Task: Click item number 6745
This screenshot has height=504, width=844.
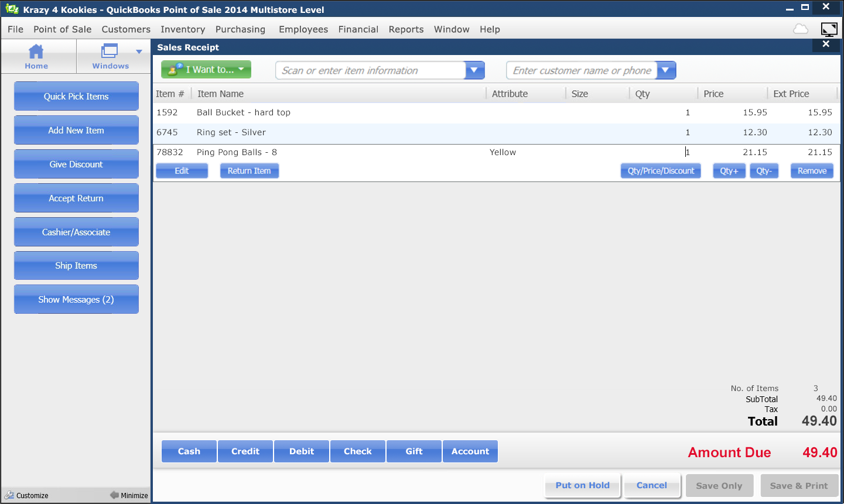Action: pyautogui.click(x=167, y=132)
